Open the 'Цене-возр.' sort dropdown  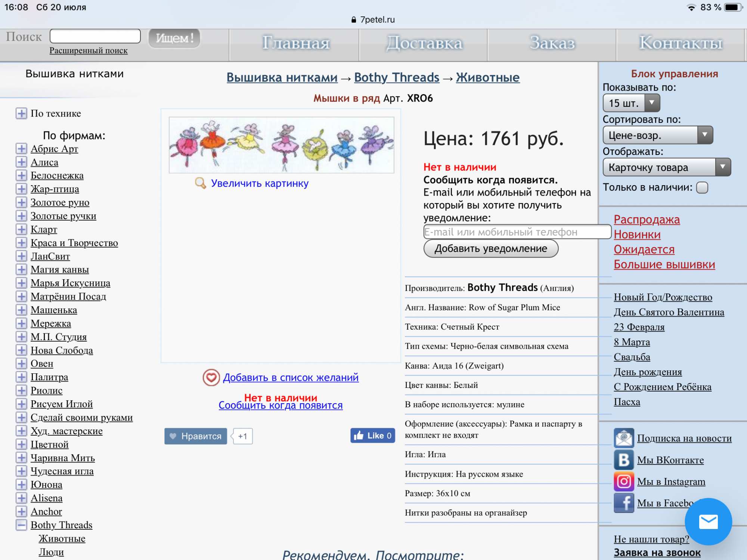pos(657,135)
